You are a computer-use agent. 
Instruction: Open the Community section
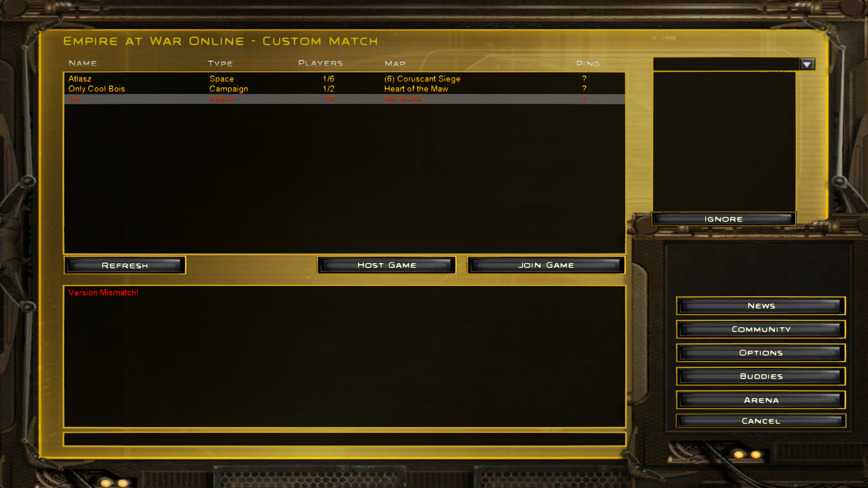(x=761, y=329)
